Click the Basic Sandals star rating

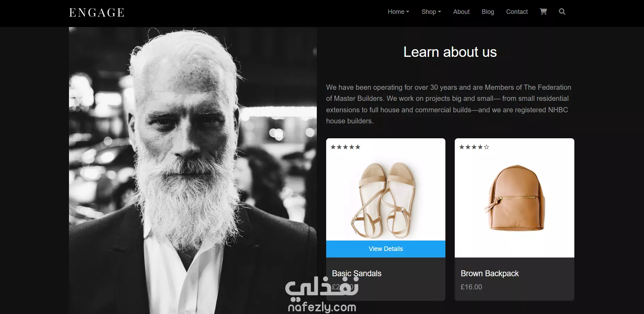345,147
